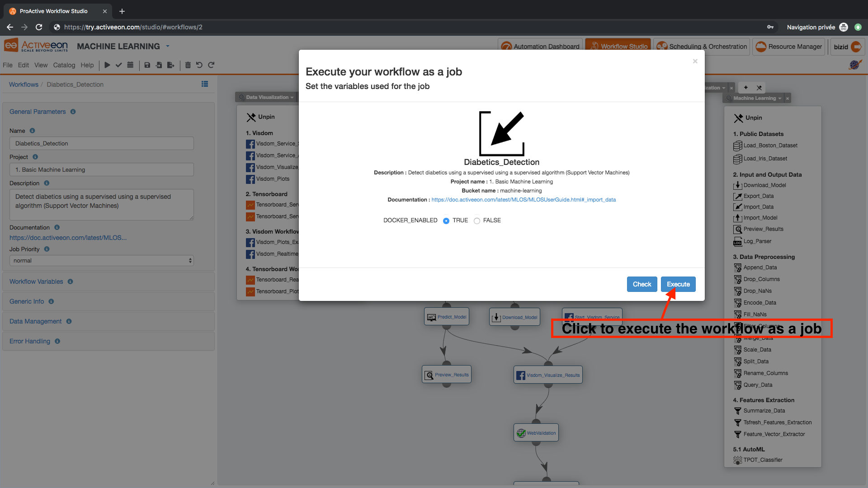The image size is (868, 488).
Task: Open the Catalog menu item
Action: tap(64, 65)
